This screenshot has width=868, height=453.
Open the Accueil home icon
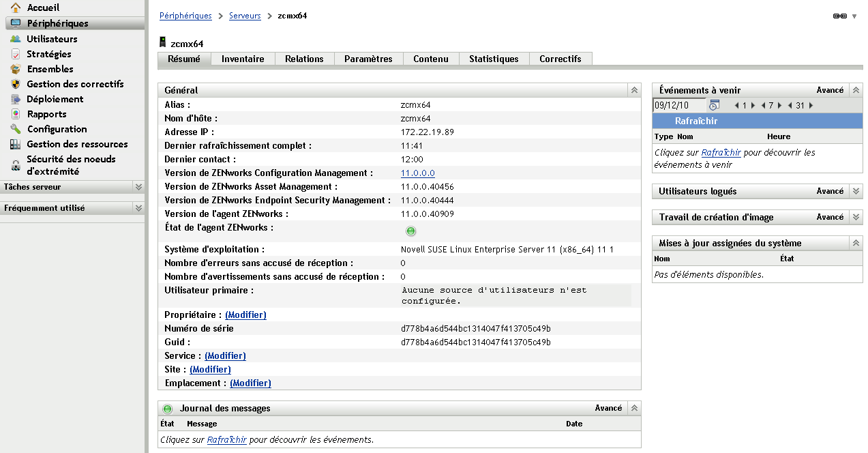pyautogui.click(x=15, y=8)
